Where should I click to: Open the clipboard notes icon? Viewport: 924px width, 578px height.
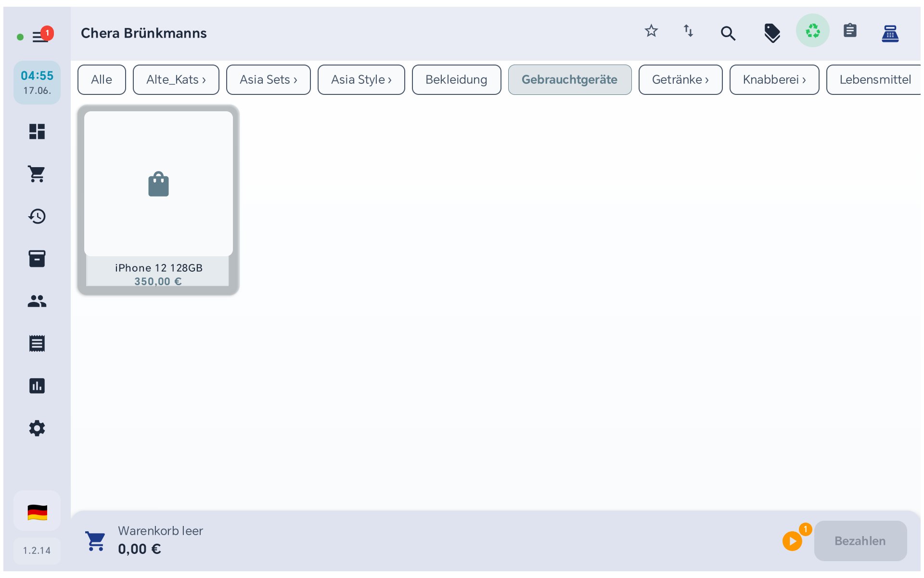850,31
